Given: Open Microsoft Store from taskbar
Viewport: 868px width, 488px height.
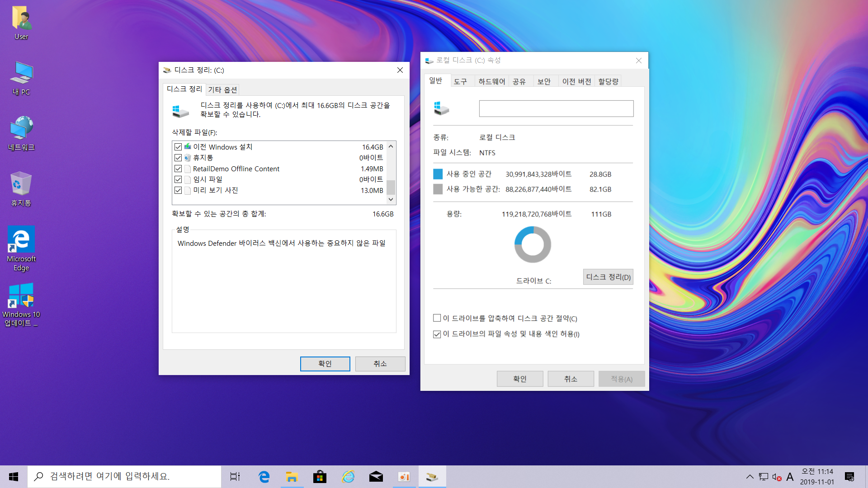Looking at the screenshot, I should click(x=320, y=477).
